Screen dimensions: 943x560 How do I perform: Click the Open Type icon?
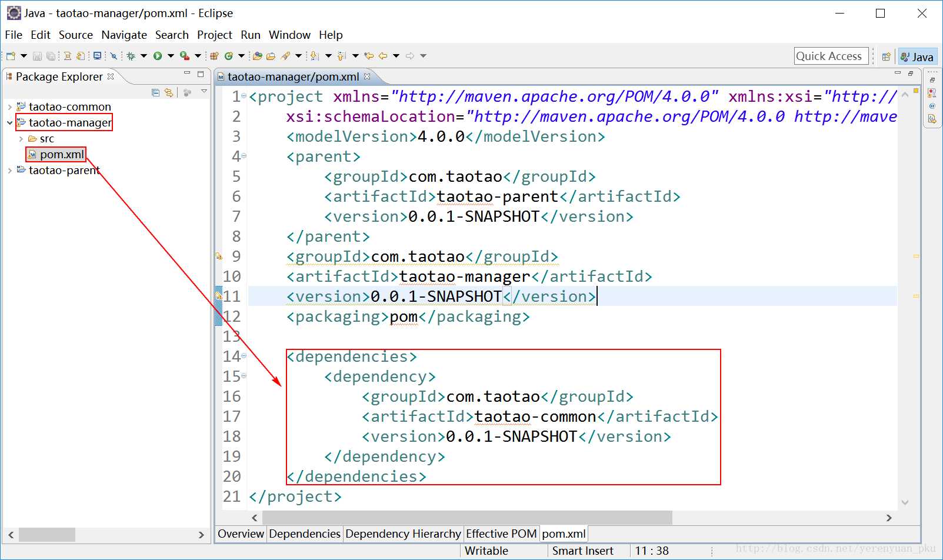[x=257, y=56]
